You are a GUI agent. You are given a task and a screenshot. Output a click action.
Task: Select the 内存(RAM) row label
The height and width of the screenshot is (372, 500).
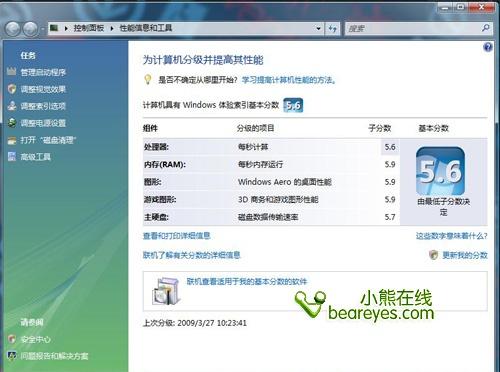tap(165, 164)
